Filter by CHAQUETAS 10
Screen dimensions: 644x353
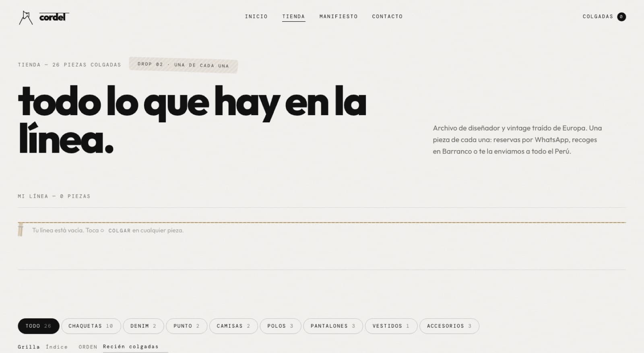tap(91, 326)
